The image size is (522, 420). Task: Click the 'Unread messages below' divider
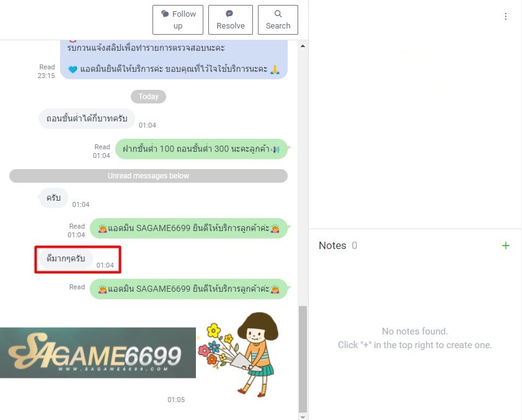click(x=148, y=176)
